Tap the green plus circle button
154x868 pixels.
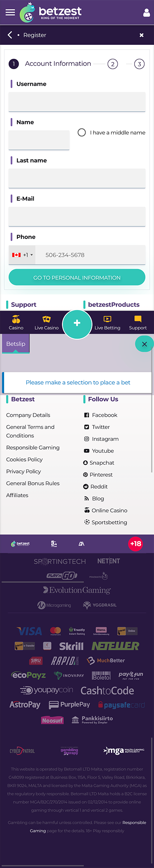click(x=77, y=323)
